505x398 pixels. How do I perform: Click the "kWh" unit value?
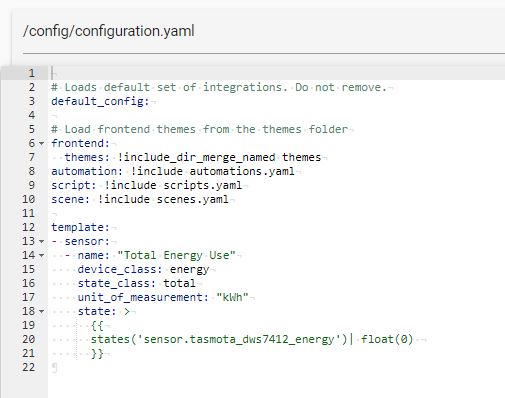[232, 297]
